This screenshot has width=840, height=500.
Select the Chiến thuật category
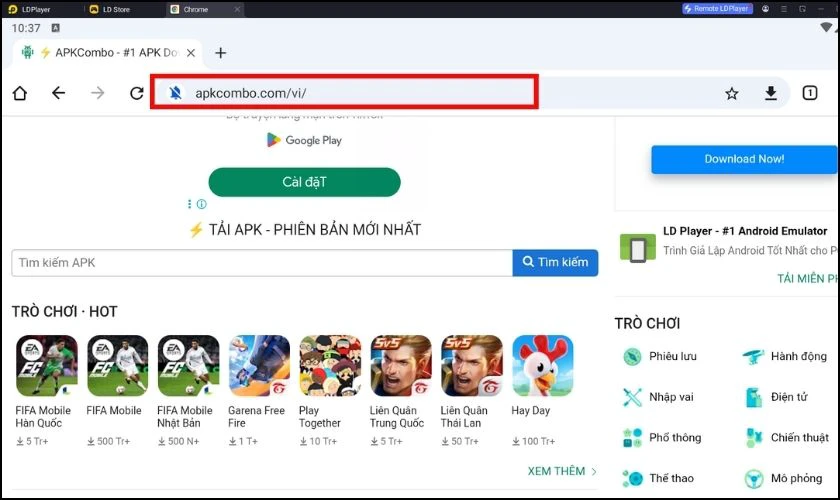(x=787, y=438)
